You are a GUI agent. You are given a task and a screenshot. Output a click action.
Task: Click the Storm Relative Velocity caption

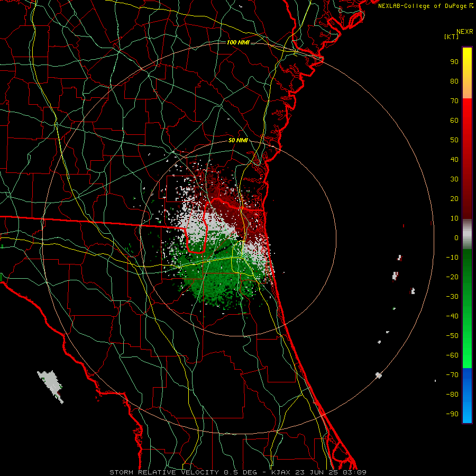click(238, 472)
